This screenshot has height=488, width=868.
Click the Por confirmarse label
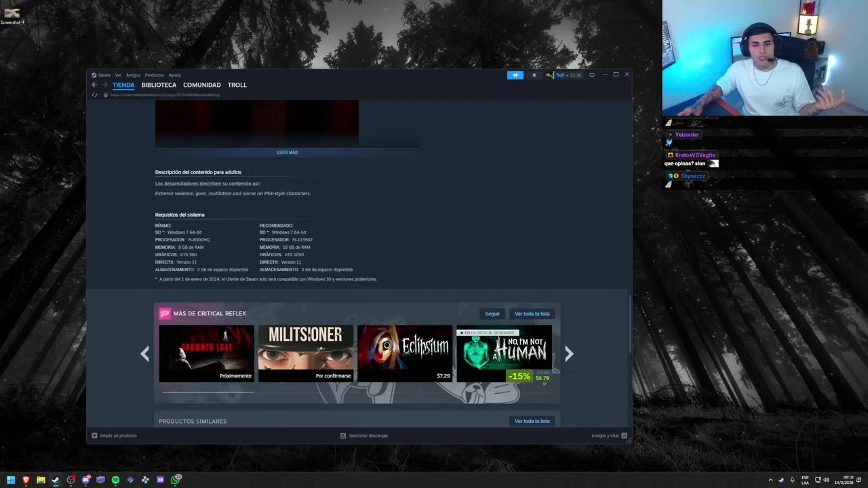pos(333,375)
